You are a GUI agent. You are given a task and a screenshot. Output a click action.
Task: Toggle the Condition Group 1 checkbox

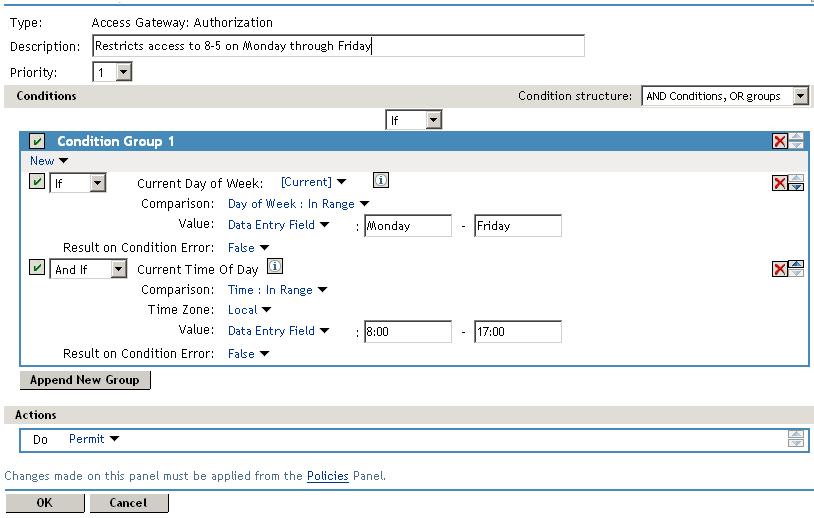pyautogui.click(x=37, y=142)
